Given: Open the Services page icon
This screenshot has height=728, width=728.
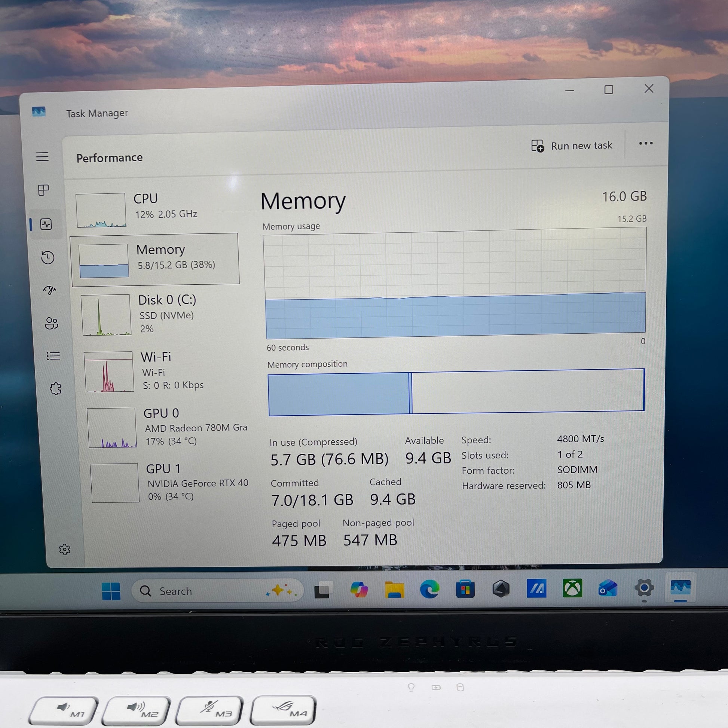Looking at the screenshot, I should (x=55, y=388).
